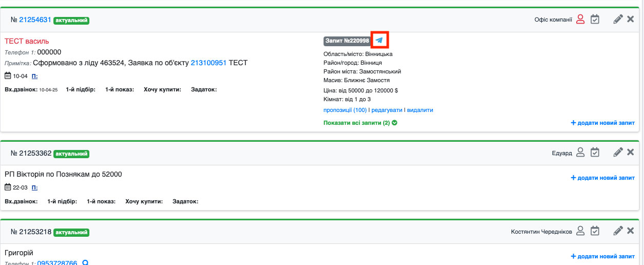
Task: Click the red user icon for record 21254631
Action: [x=580, y=20]
